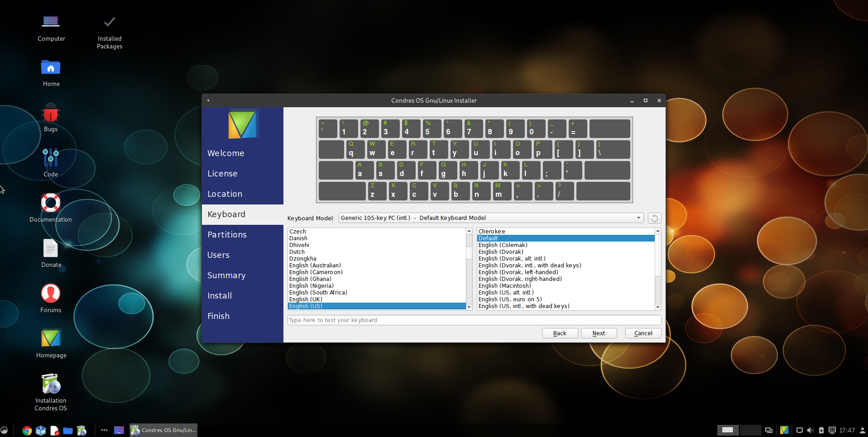This screenshot has height=437, width=868.
Task: Open the Installed Packages desktop icon
Action: pos(109,23)
